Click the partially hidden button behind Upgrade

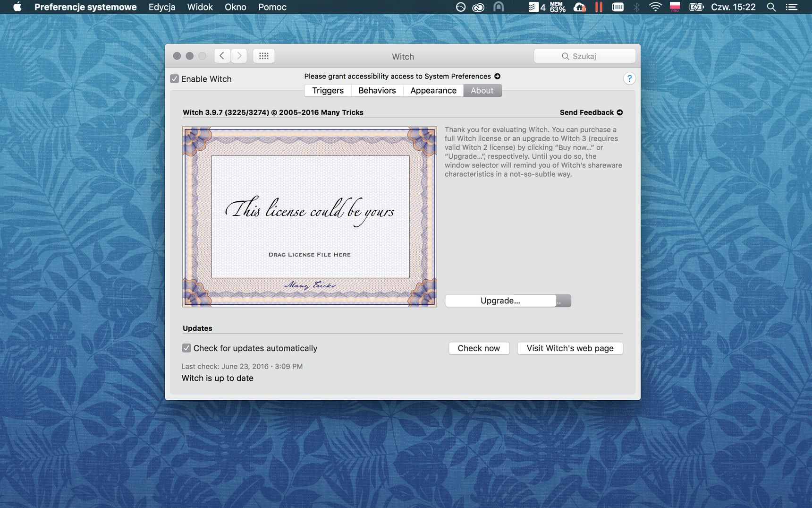[x=564, y=301]
